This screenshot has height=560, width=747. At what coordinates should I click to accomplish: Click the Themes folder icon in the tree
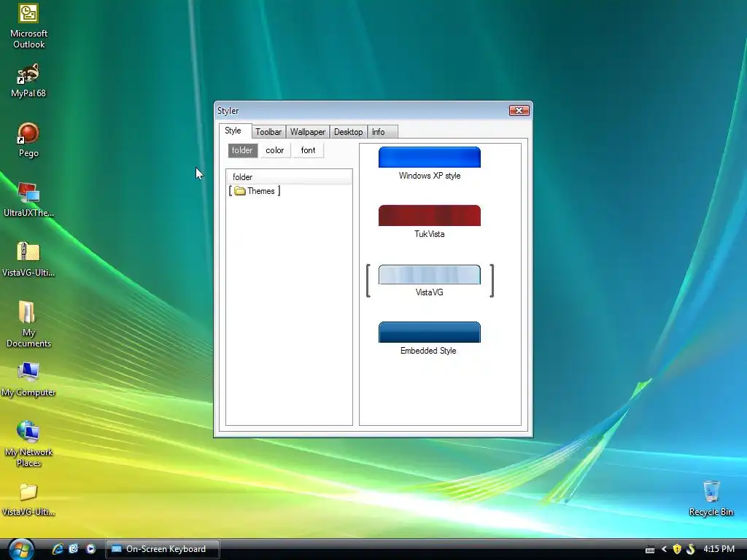[239, 191]
